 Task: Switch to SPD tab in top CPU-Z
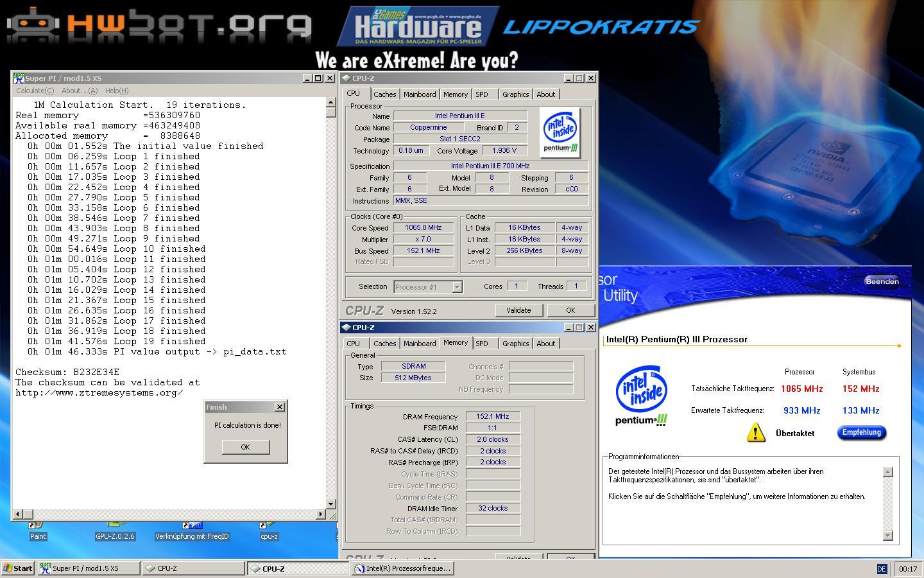(x=482, y=94)
